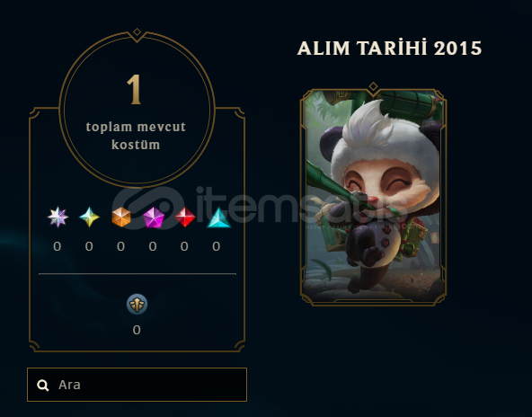Click the diamond ornament atop the skin card
The height and width of the screenshot is (417, 532).
pos(373,86)
